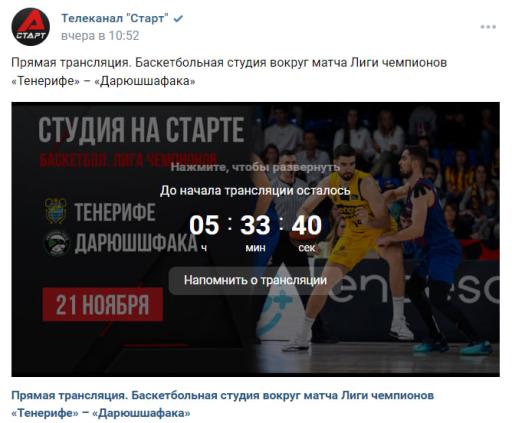Click the countdown minutes value 33
This screenshot has width=512, height=423.
[x=255, y=225]
